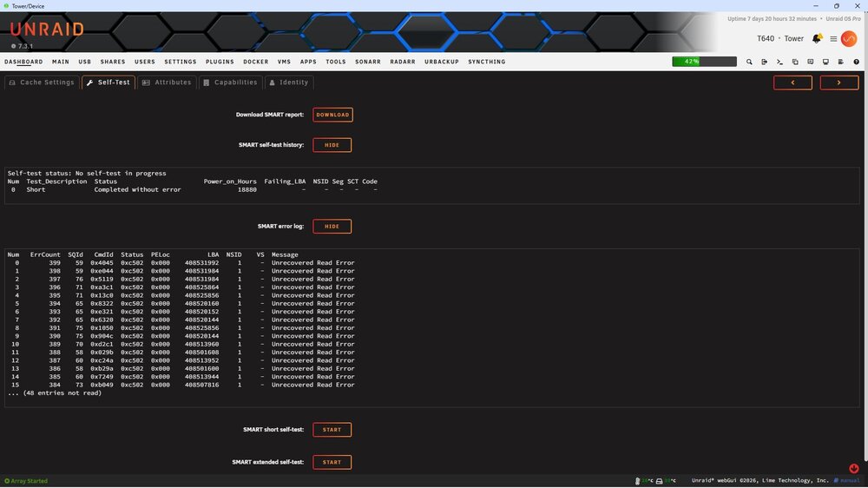Viewport: 868px width, 488px height.
Task: Click the logout icon
Action: click(x=765, y=62)
